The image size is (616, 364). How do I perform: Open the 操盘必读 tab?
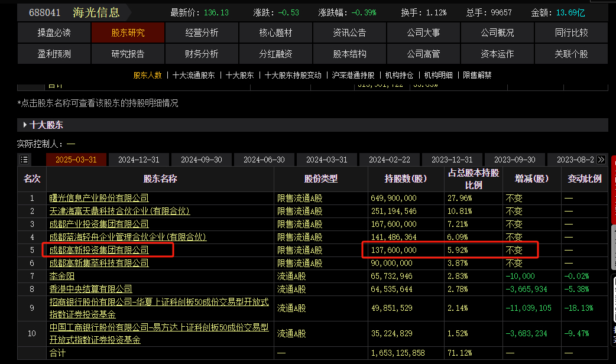pyautogui.click(x=54, y=32)
